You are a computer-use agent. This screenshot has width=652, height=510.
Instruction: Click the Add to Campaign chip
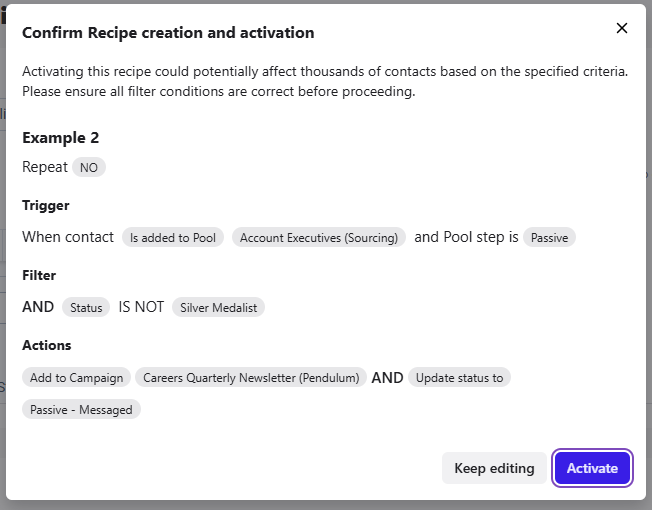(x=76, y=377)
